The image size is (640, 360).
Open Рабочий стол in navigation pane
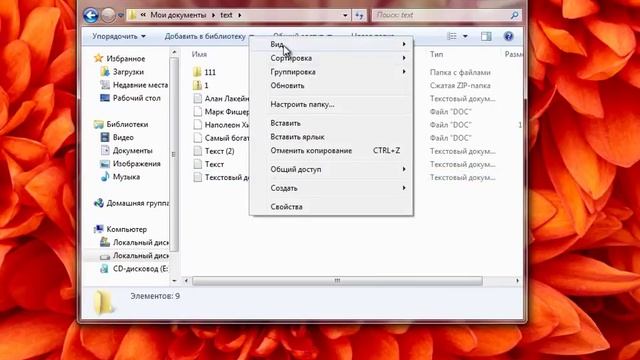pyautogui.click(x=136, y=98)
